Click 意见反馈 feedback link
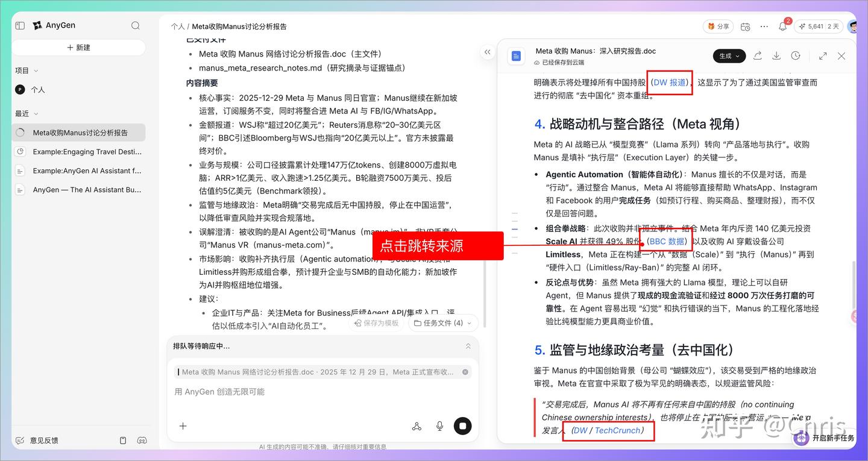Screen dimensions: 868x461 coord(37,441)
